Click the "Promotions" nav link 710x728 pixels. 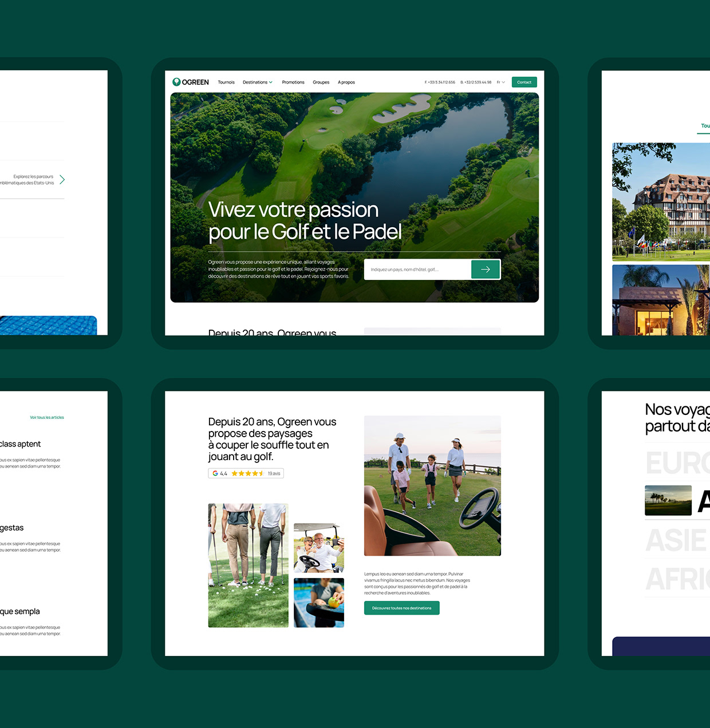(293, 82)
